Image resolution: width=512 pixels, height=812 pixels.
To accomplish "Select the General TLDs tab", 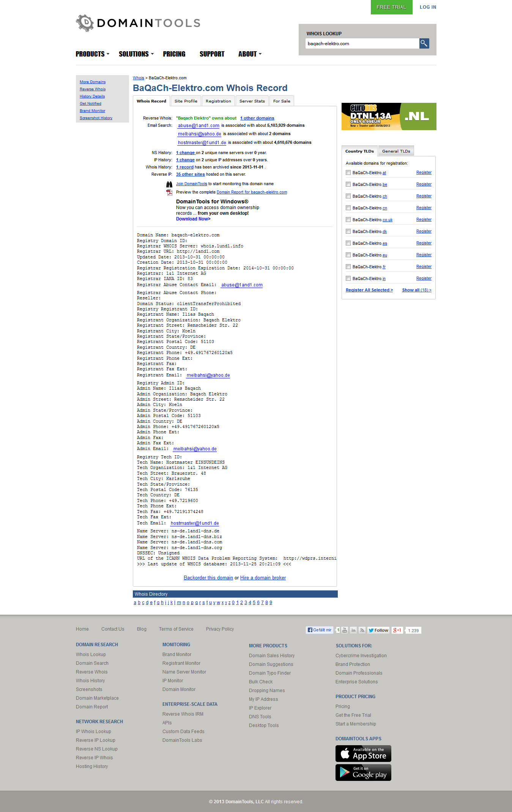I will pyautogui.click(x=396, y=151).
